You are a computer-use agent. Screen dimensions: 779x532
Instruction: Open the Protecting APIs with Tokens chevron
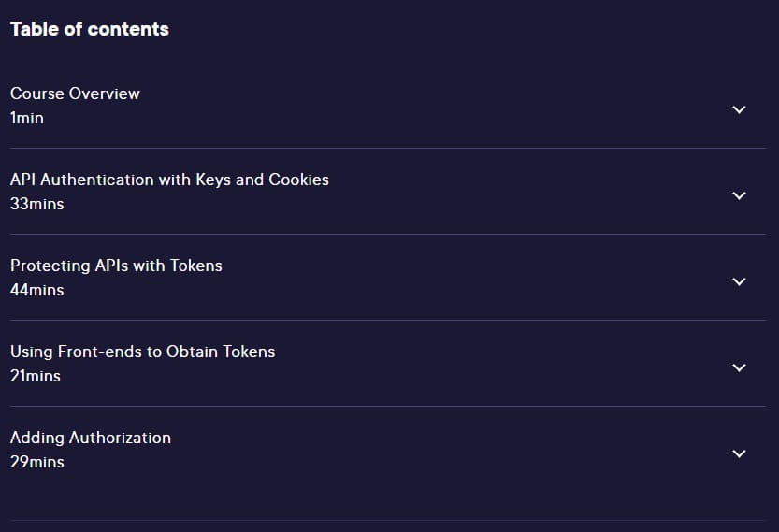tap(739, 281)
